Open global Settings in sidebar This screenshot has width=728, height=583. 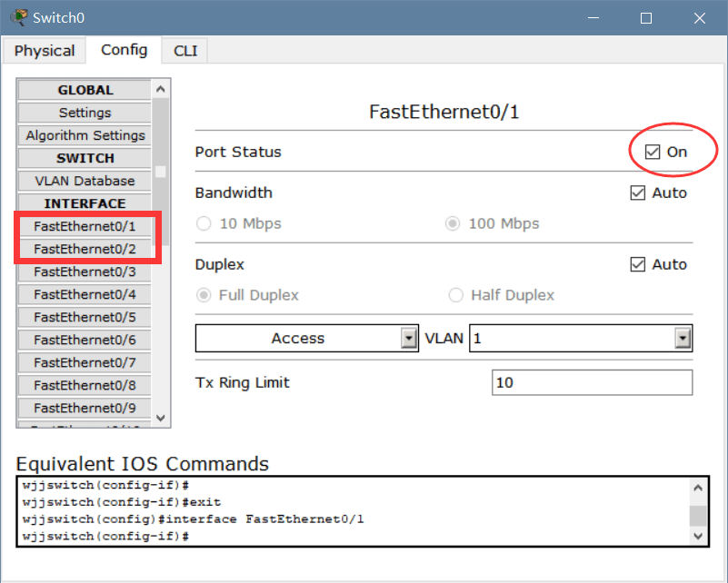(85, 113)
